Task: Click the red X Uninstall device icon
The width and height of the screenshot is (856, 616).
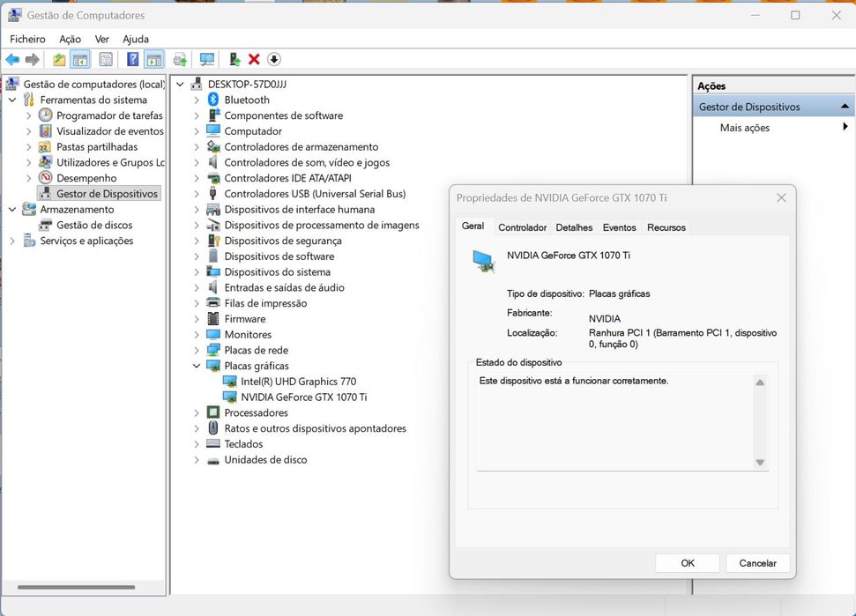Action: coord(254,59)
